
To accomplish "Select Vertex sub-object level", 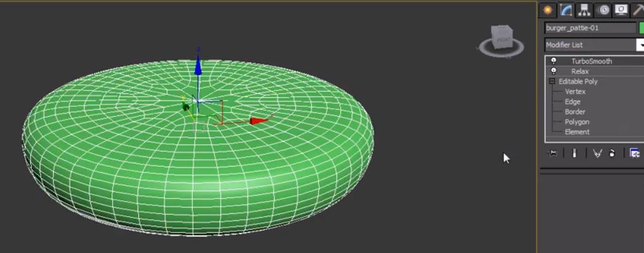I will (575, 91).
